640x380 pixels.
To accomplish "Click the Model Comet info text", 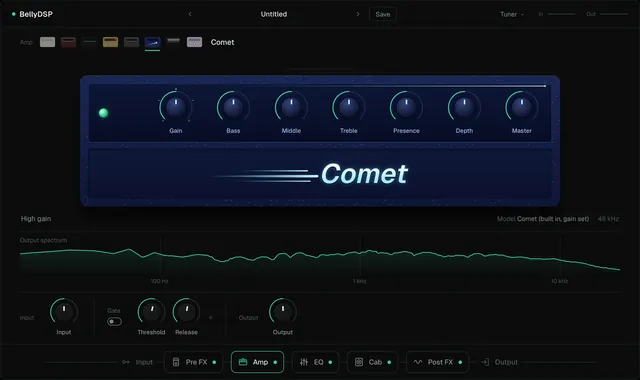I will tap(543, 219).
